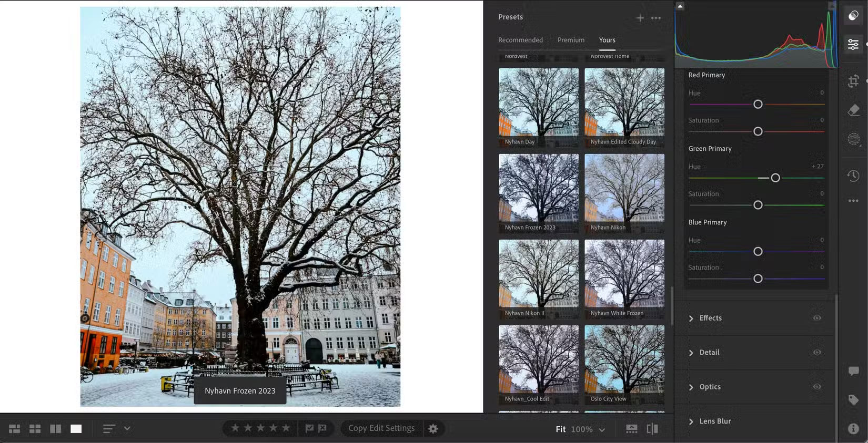Open the zoom percentage dropdown
Screen dimensions: 868x443
click(x=602, y=430)
